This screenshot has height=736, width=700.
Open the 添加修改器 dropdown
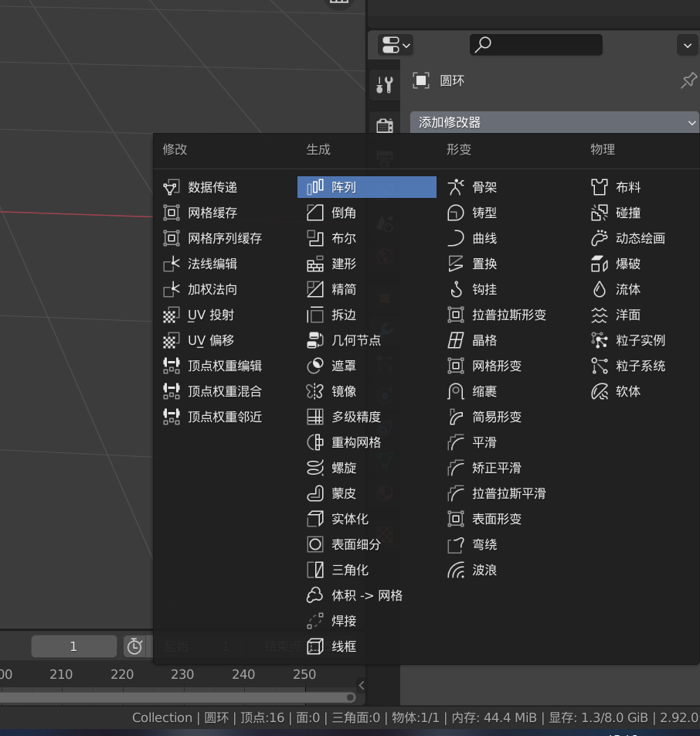555,122
